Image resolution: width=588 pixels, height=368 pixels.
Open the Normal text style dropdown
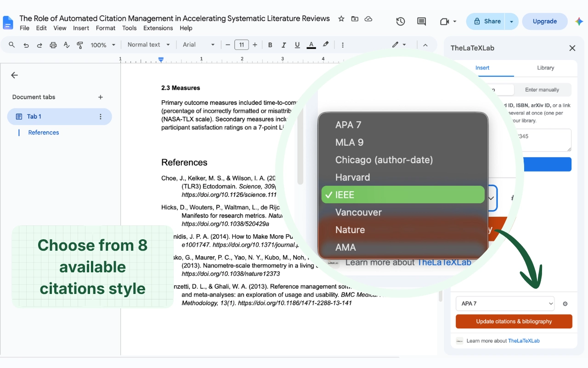148,45
